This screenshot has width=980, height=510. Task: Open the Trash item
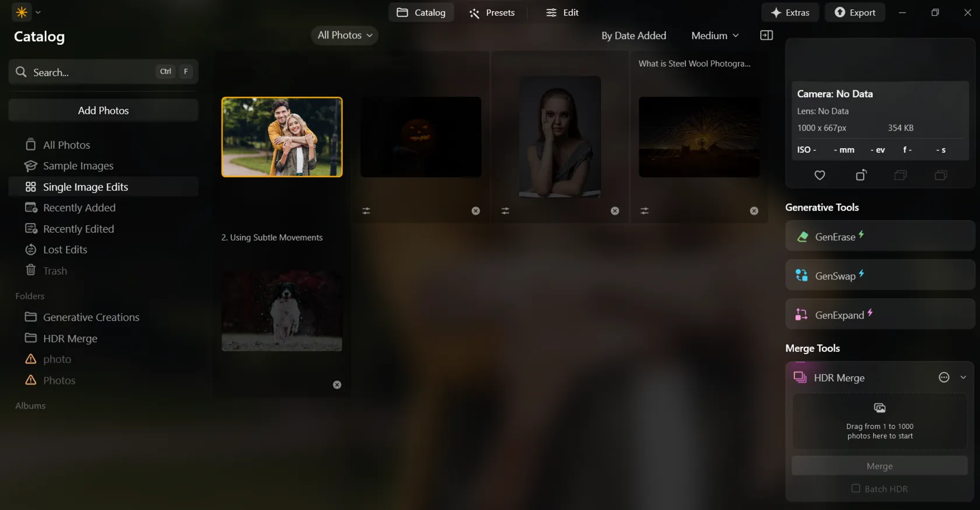tap(103, 271)
